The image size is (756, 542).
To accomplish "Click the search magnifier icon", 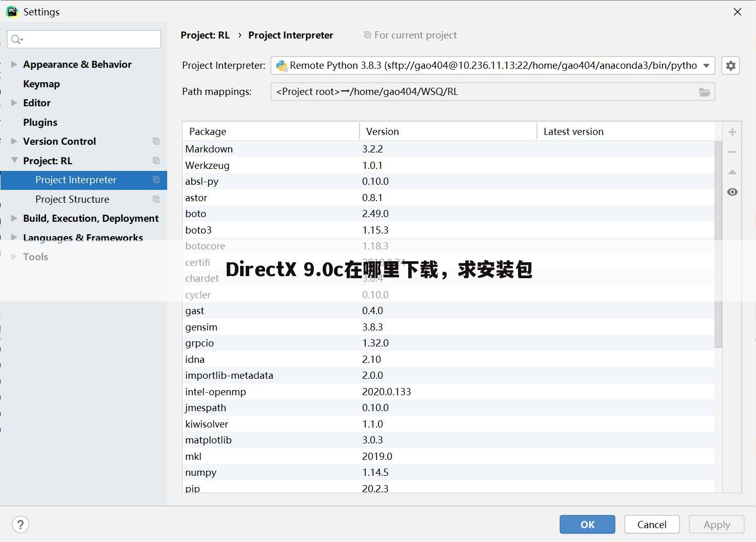I will click(16, 40).
